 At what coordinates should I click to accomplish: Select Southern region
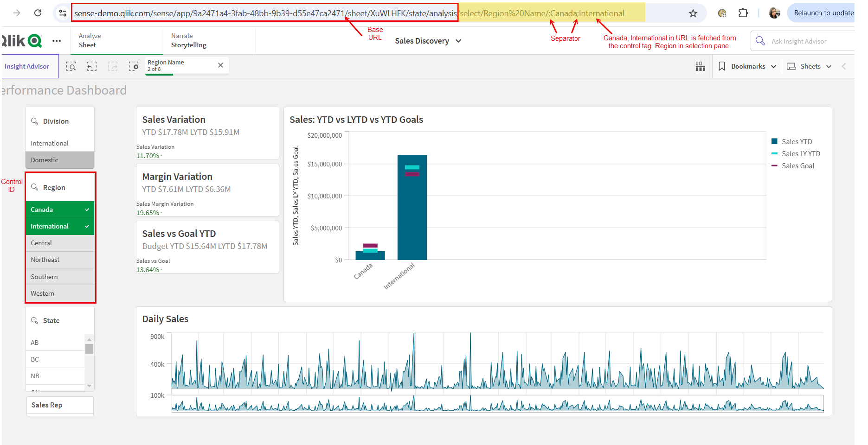(x=60, y=277)
